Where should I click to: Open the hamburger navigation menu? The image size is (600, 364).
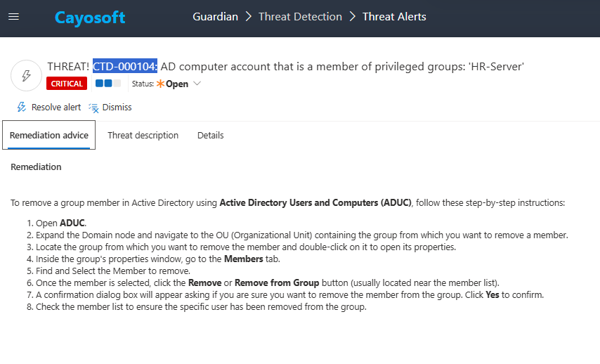point(13,17)
